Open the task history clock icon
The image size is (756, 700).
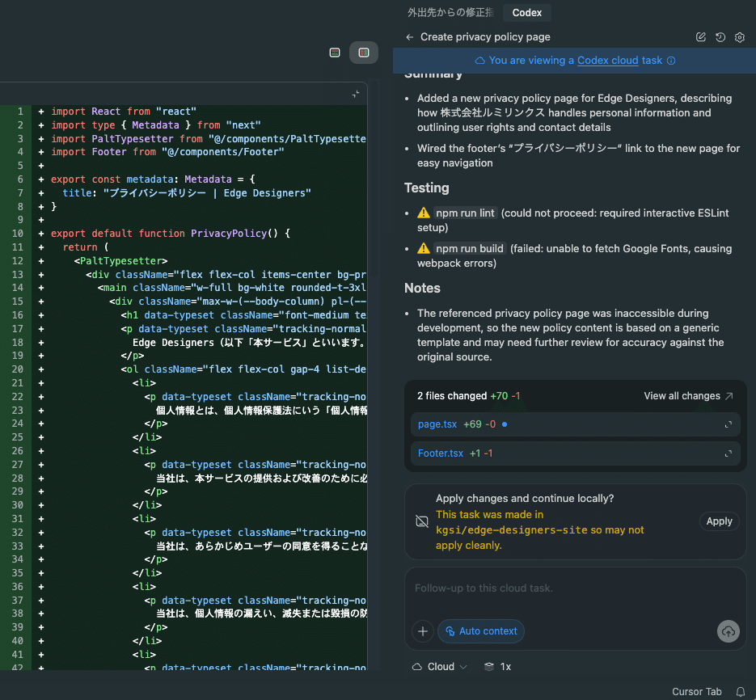720,37
